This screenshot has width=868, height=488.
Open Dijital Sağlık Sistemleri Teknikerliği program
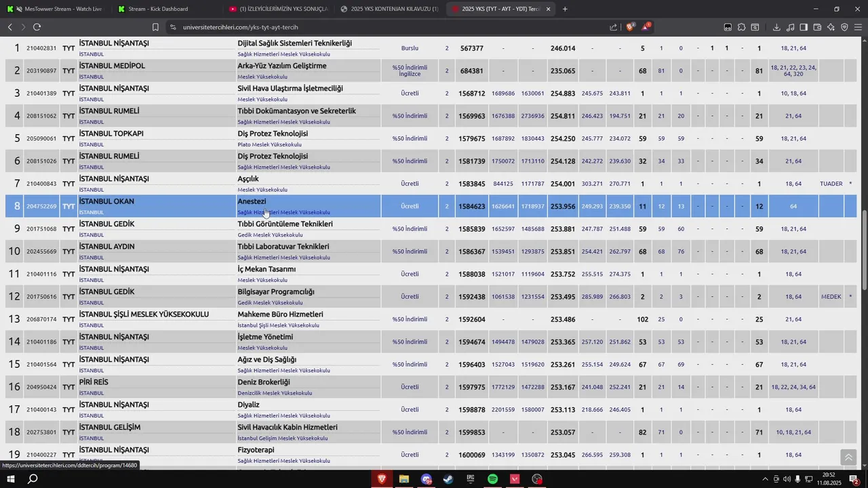[x=294, y=43]
